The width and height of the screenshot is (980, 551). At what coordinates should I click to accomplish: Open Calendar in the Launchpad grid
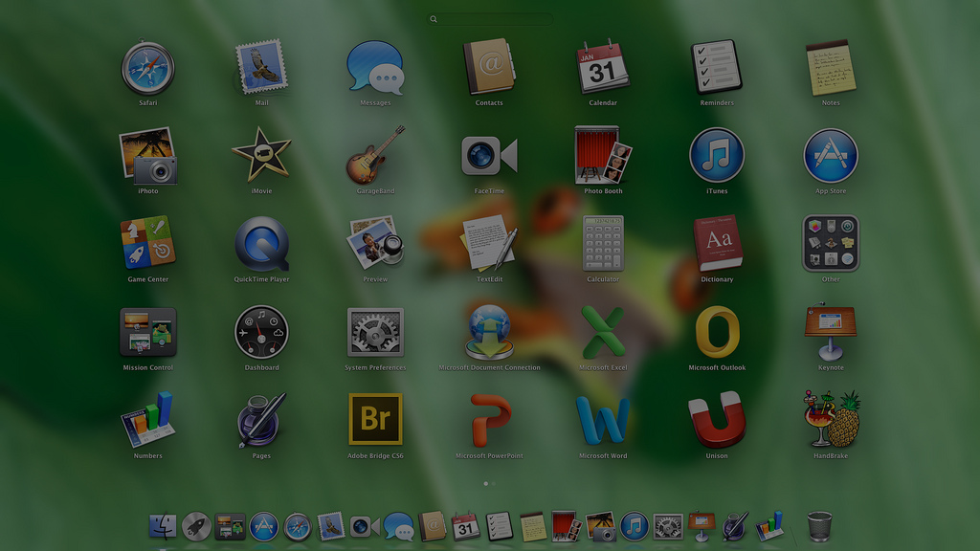coord(603,66)
